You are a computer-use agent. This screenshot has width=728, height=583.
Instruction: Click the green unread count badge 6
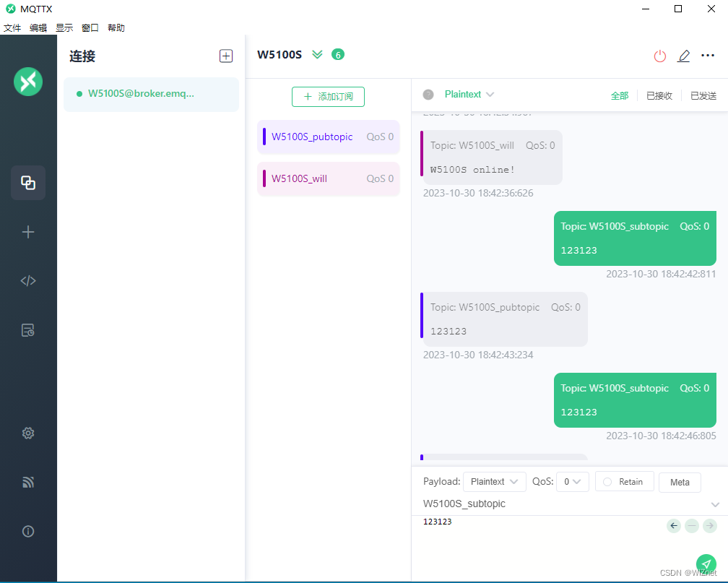point(338,55)
